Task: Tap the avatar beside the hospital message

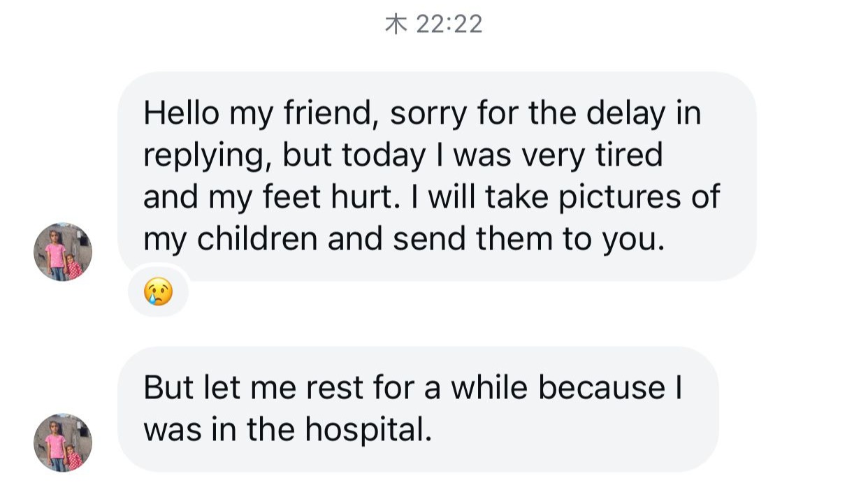Action: (x=63, y=442)
